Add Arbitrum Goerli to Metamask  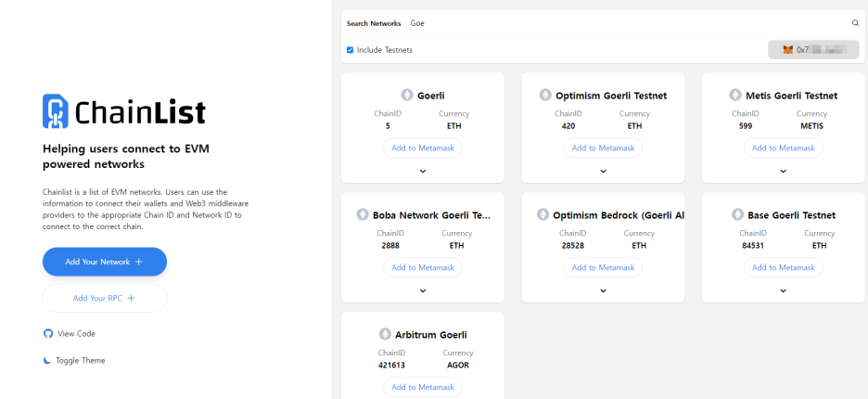(x=423, y=387)
